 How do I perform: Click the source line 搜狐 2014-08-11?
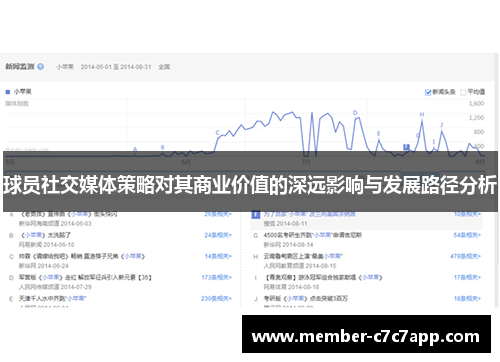pyautogui.click(x=285, y=224)
